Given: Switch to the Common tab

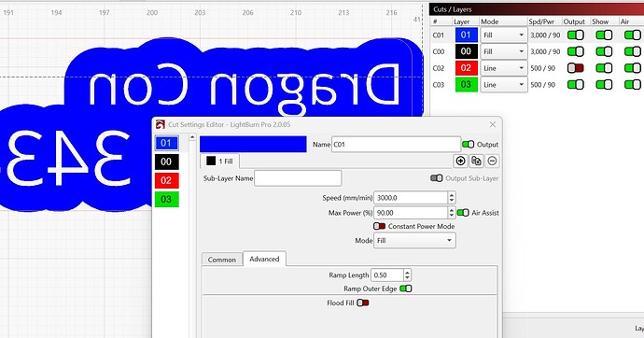Looking at the screenshot, I should click(x=222, y=260).
